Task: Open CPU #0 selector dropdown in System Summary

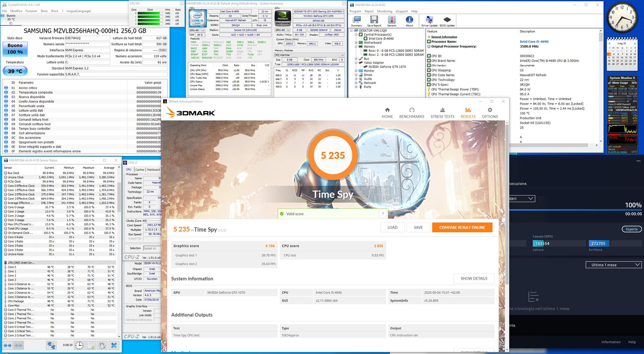Action: pyautogui.click(x=197, y=30)
